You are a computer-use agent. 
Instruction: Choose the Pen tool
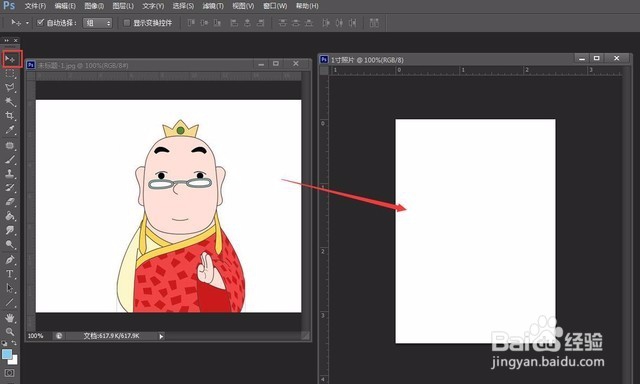coord(10,260)
